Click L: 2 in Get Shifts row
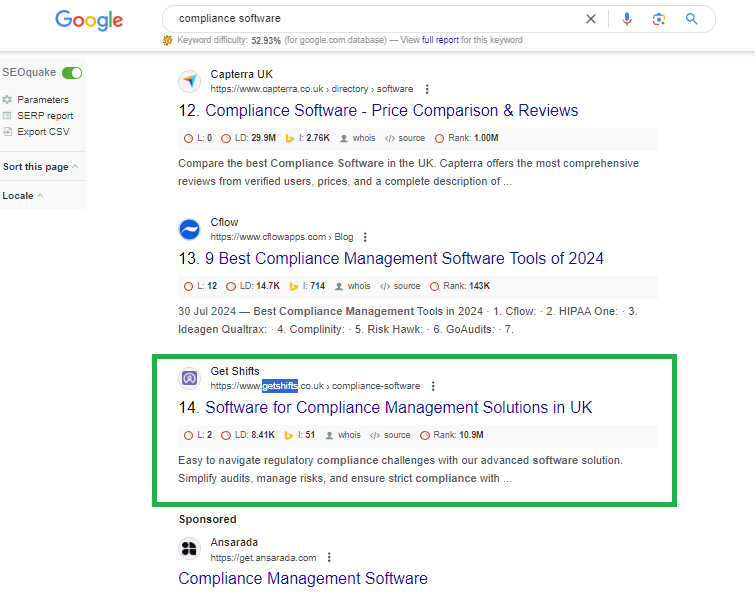Screen dimensions: 755x593 198,435
